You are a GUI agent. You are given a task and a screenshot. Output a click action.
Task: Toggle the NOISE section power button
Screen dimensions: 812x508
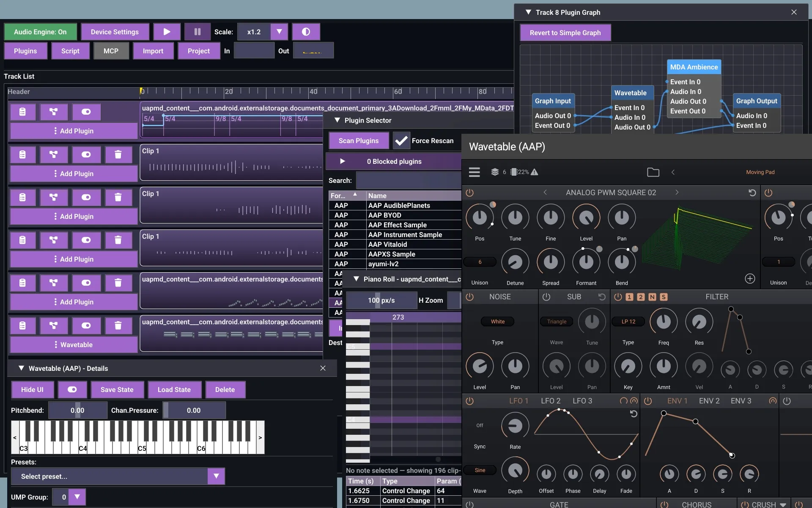point(469,297)
